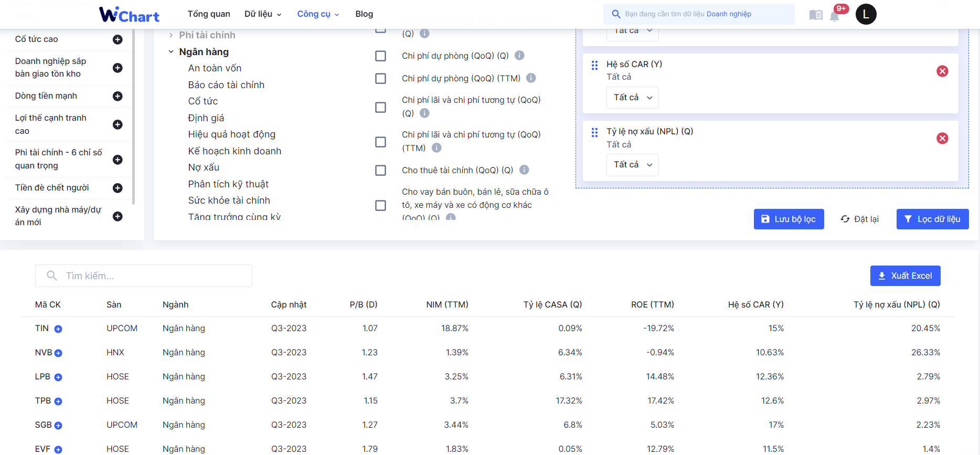The height and width of the screenshot is (455, 980).
Task: Add the Cổ tức cao preset filter
Action: pos(118,39)
